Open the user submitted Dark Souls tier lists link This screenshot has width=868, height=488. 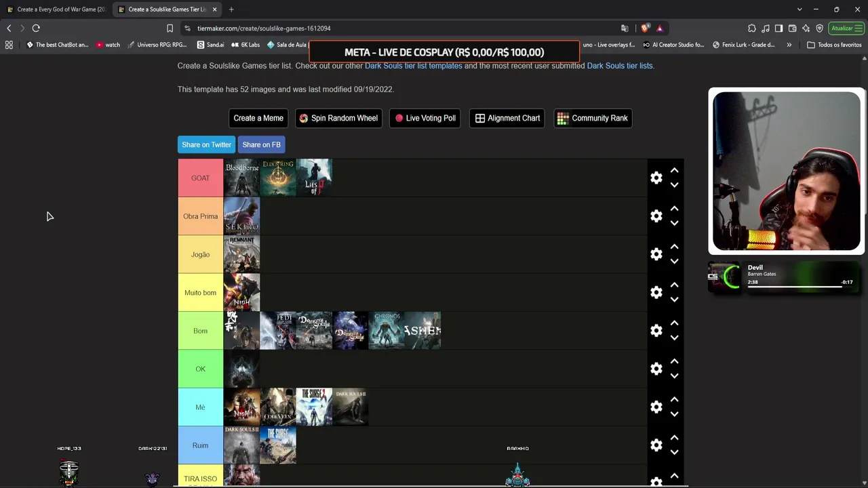[x=620, y=66]
